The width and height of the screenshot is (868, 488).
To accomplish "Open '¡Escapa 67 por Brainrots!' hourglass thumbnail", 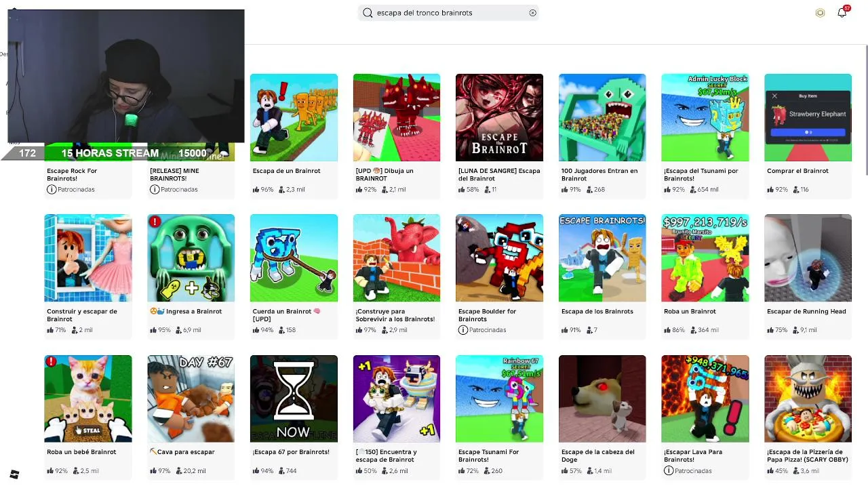I will click(294, 399).
